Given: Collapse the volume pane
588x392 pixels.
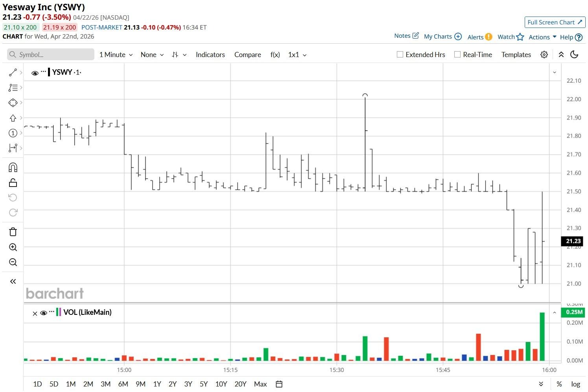Looking at the screenshot, I should click(x=555, y=312).
